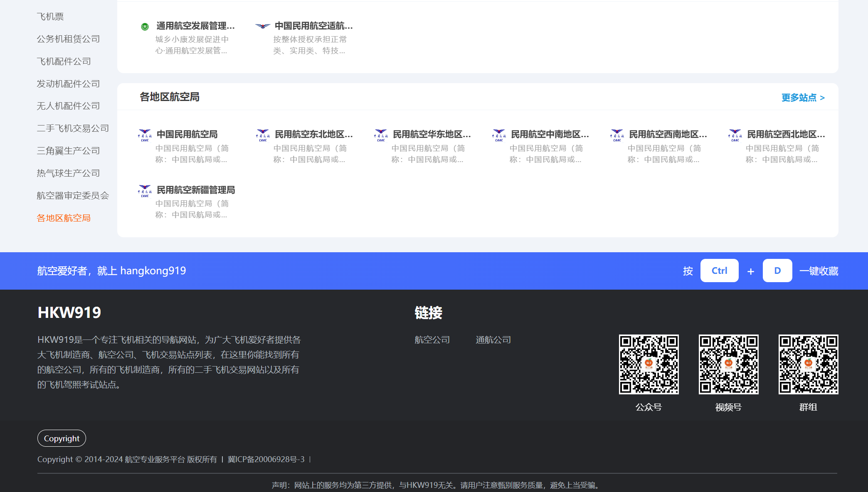Click 一键收藏 text in banner
This screenshot has width=868, height=492.
[819, 271]
